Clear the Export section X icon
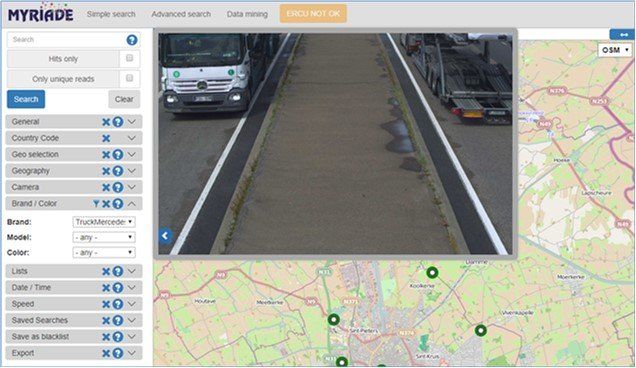Screen dimensions: 636x368 (106, 353)
